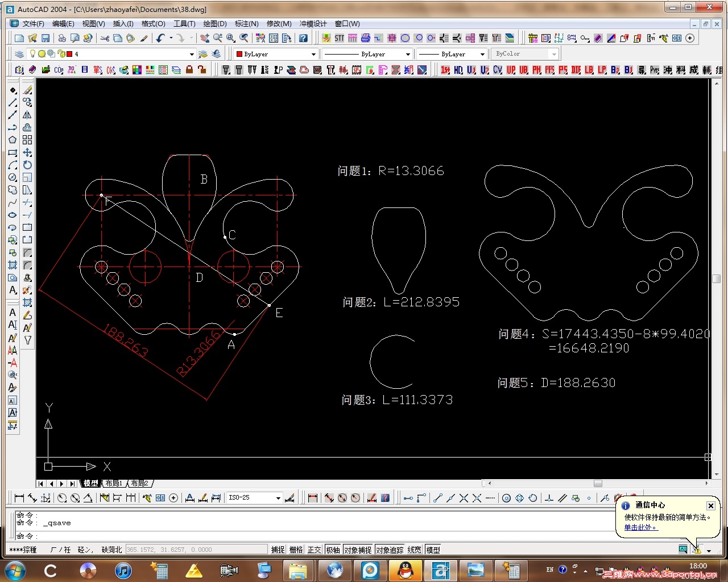Select the Rotate modify tool
728x582 pixels.
pos(27,165)
